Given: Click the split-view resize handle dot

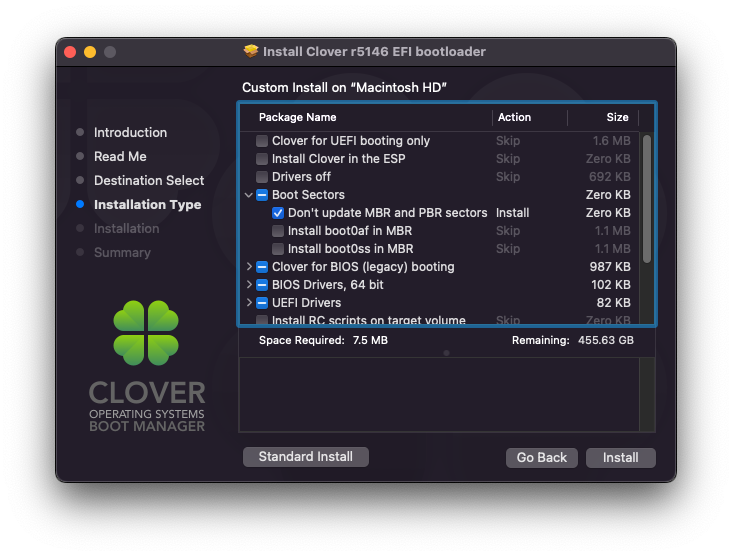Looking at the screenshot, I should [x=446, y=353].
